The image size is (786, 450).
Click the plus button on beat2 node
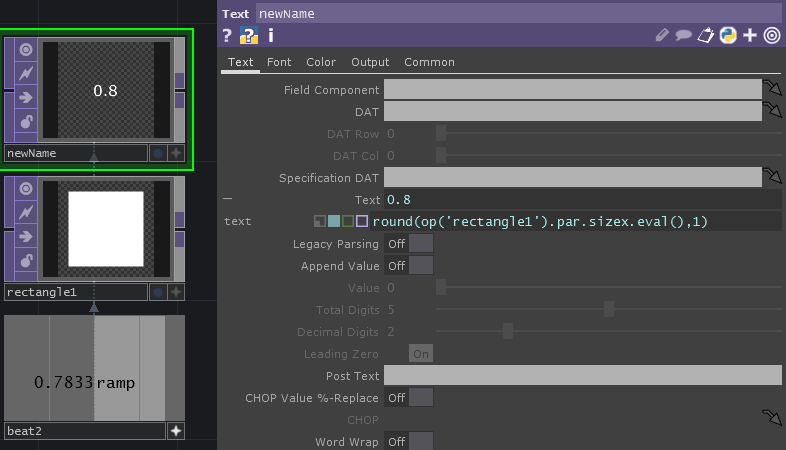coord(176,431)
